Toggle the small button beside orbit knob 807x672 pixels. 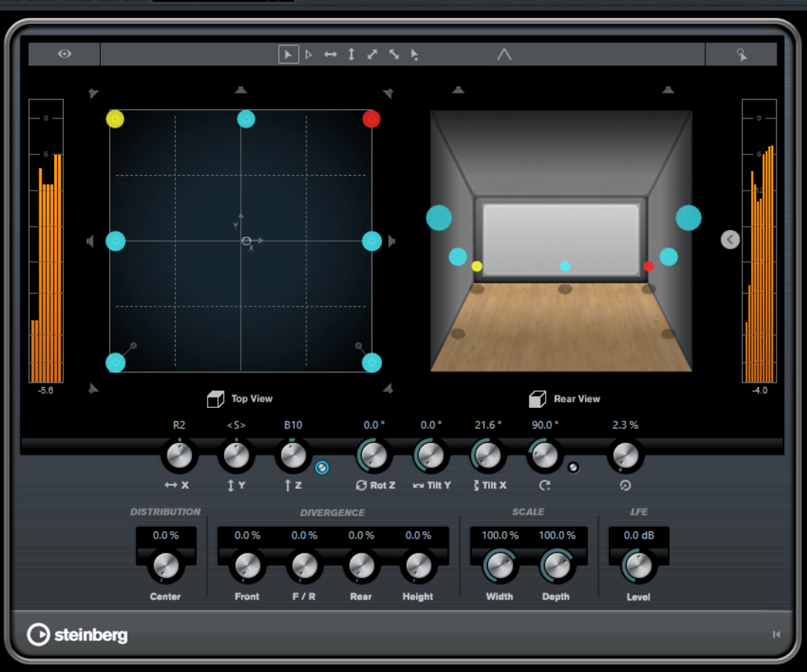[x=573, y=467]
